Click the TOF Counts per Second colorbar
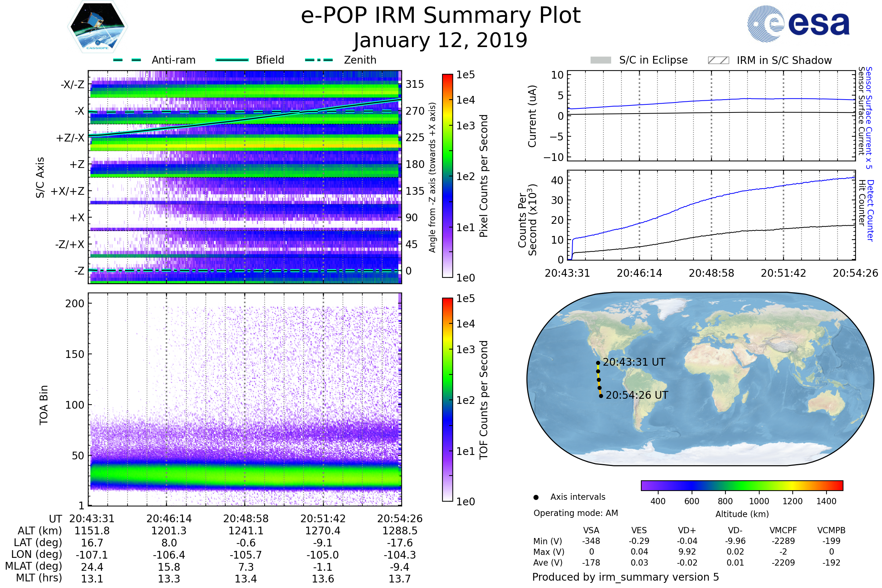 pos(447,399)
